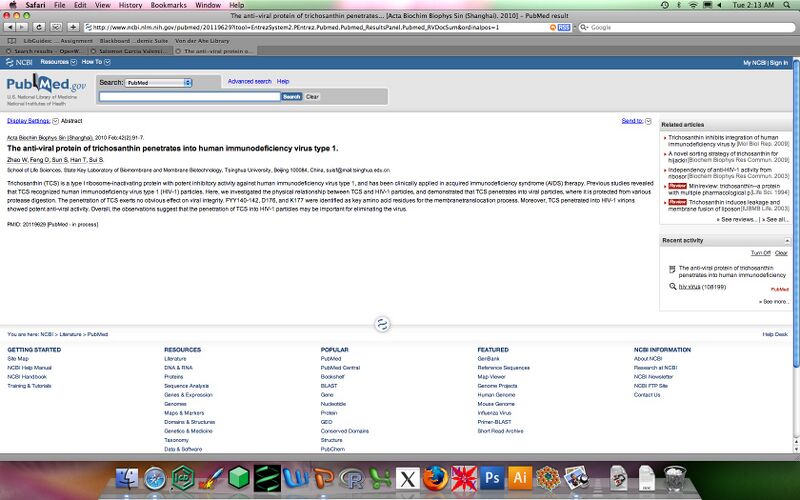Viewport: 800px width, 500px height.
Task: Open the Search database PubMed dropdown
Action: click(x=158, y=81)
